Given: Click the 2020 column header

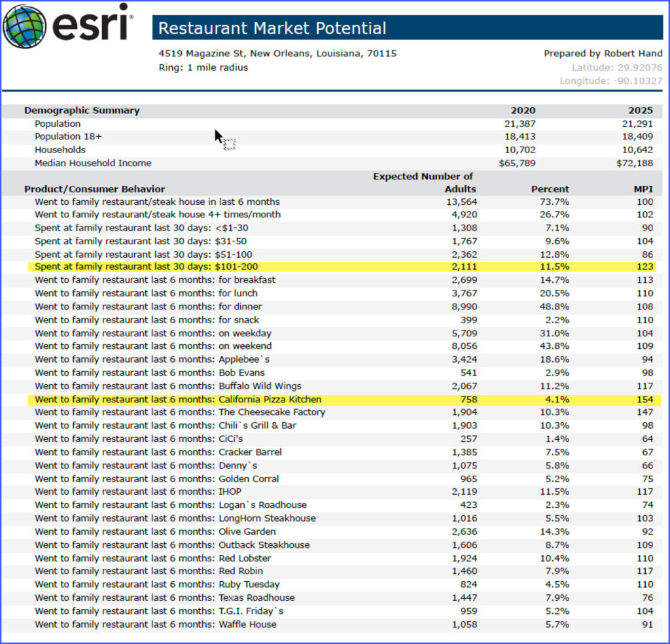Looking at the screenshot, I should tap(523, 110).
